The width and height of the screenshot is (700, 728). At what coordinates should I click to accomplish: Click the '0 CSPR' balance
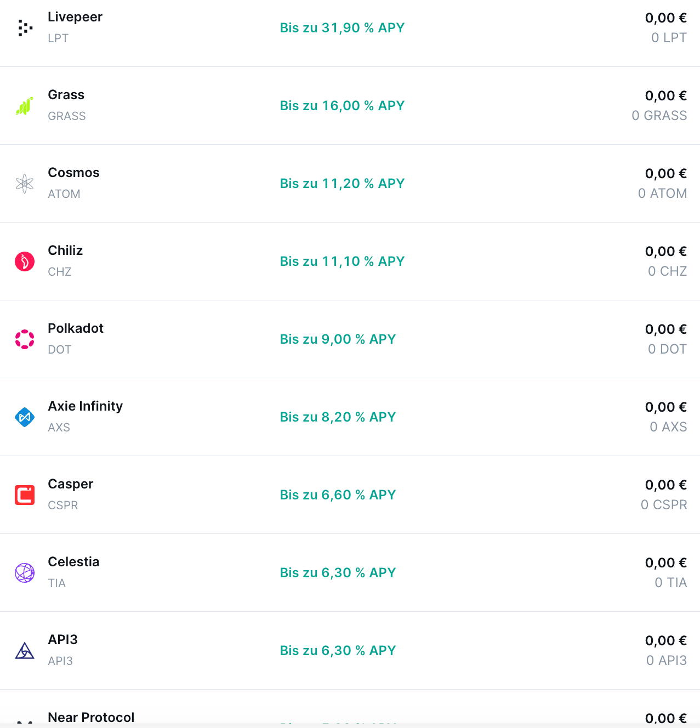664,505
